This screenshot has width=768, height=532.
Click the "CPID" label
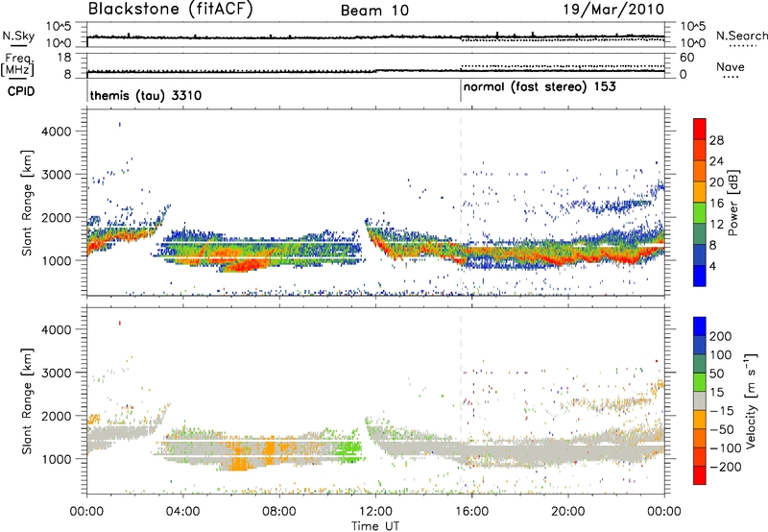[x=21, y=91]
